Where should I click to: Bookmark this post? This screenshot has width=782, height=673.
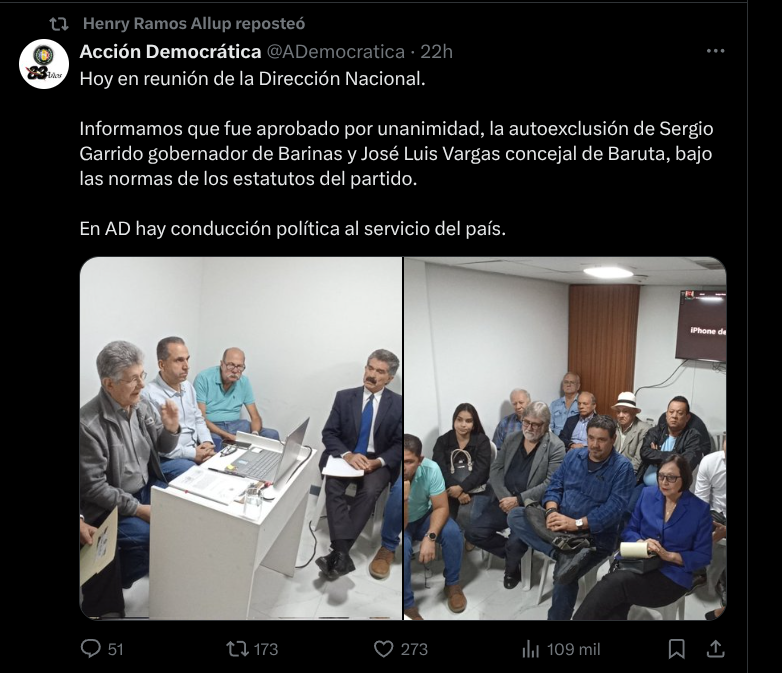tap(676, 649)
